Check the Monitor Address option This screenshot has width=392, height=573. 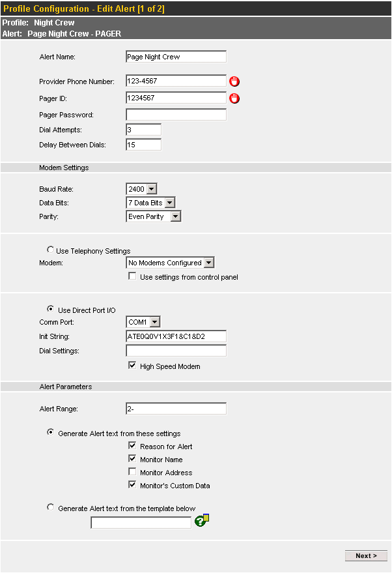[x=132, y=472]
